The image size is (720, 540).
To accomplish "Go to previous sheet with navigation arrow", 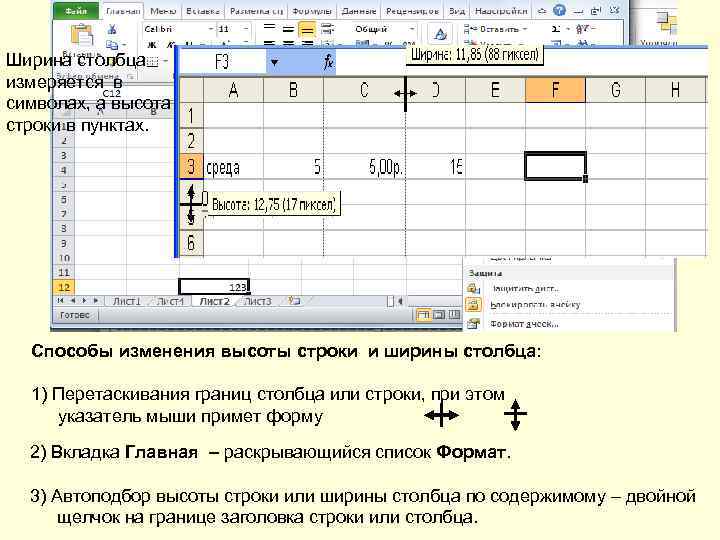I will tap(73, 301).
